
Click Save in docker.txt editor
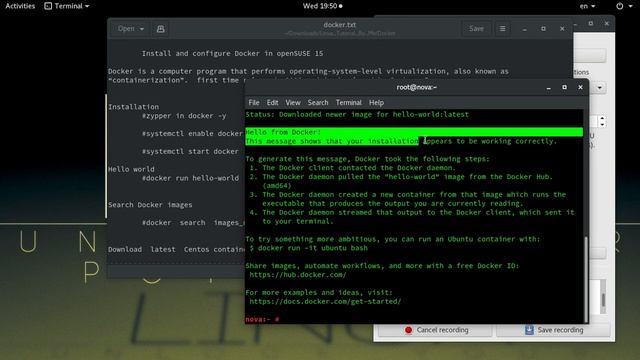click(x=476, y=29)
